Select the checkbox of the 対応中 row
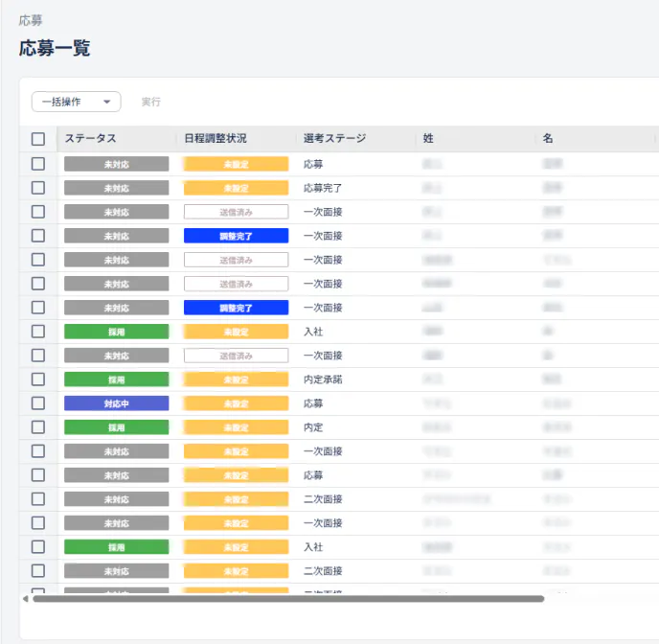Image resolution: width=659 pixels, height=644 pixels. (38, 403)
